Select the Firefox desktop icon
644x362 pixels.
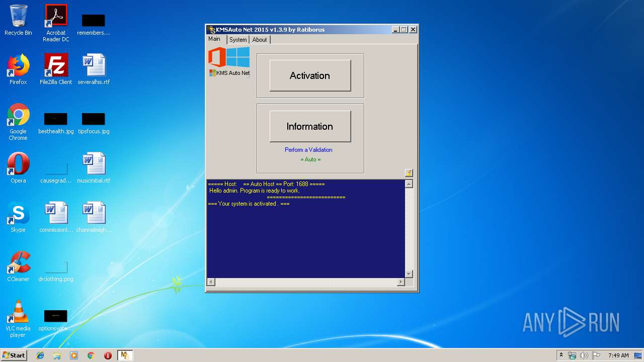coord(18,69)
